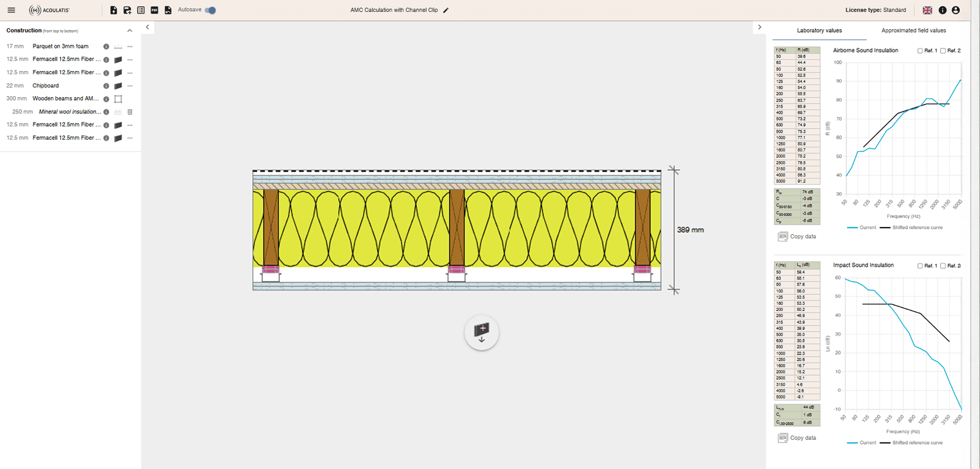Show info for Parquet on 3mm foam
Viewport: 980px width, 469px height.
pos(106,47)
